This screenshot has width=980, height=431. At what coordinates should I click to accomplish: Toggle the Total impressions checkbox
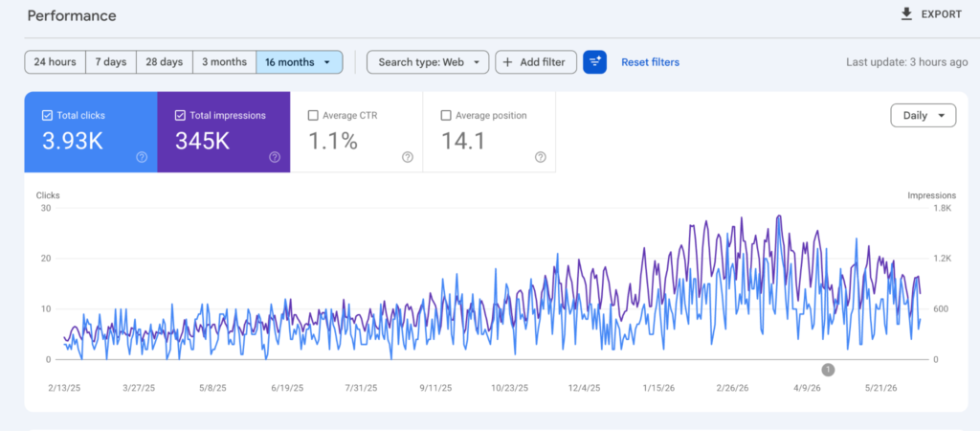point(180,115)
